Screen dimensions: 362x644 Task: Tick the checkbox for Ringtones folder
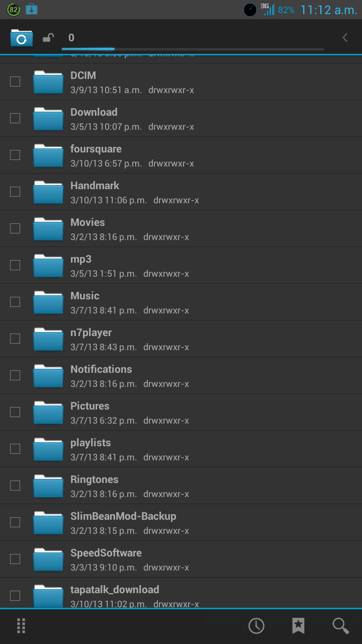[15, 486]
